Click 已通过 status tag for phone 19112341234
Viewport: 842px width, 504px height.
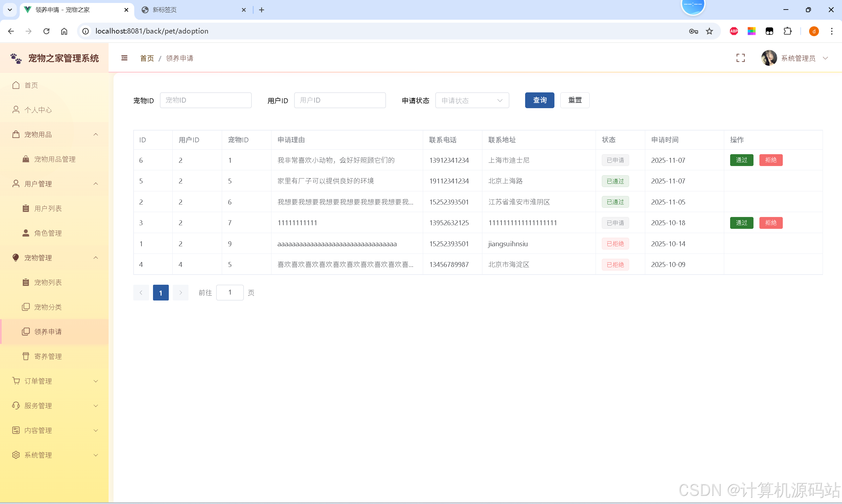pos(615,181)
